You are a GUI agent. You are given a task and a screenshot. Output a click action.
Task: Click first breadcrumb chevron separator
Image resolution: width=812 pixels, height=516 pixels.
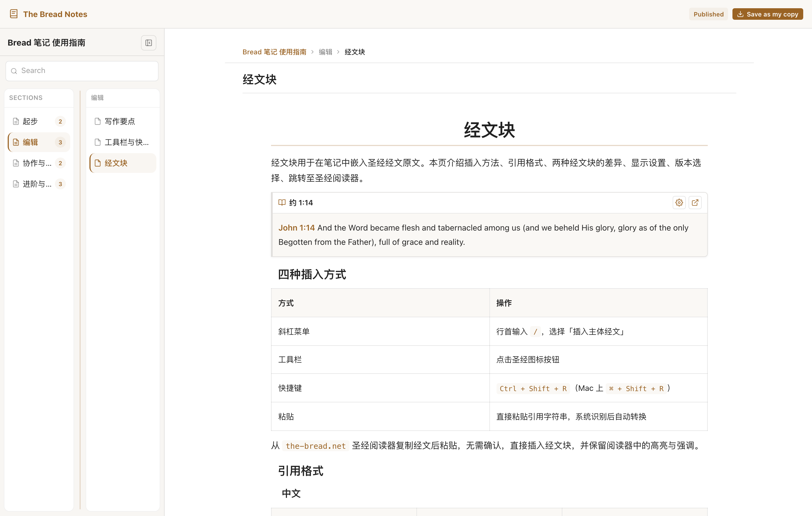[312, 52]
